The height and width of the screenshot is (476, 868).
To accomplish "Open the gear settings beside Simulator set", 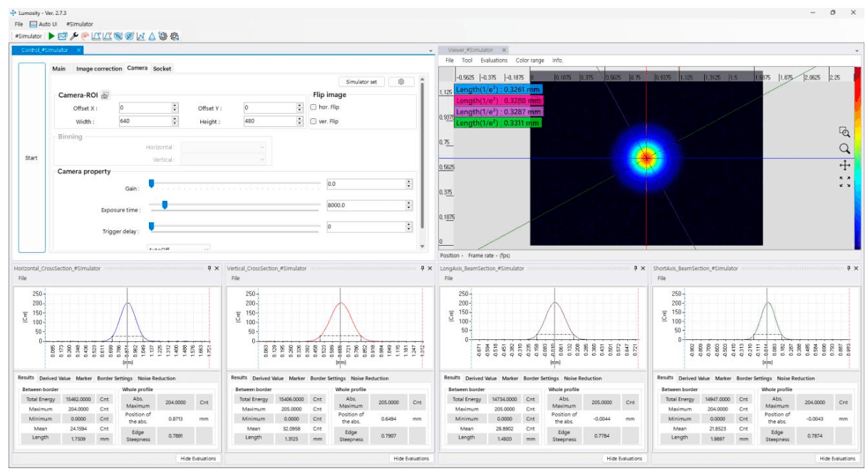I will (x=401, y=82).
